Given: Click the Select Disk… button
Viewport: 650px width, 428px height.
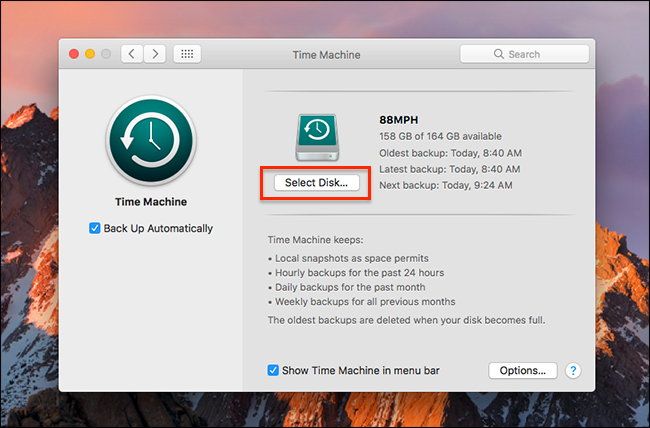Looking at the screenshot, I should (x=316, y=182).
